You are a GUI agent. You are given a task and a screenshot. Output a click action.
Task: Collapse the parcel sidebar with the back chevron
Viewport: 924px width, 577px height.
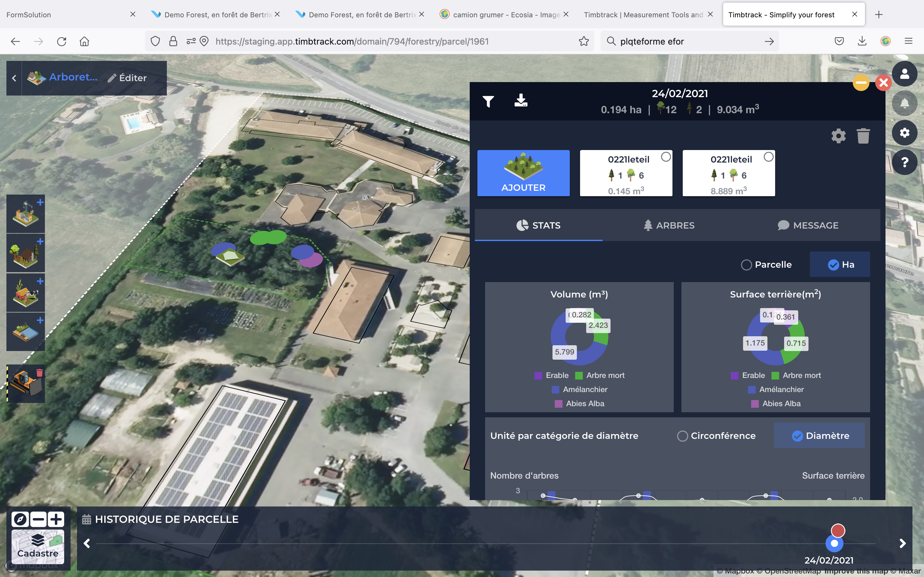pos(14,78)
